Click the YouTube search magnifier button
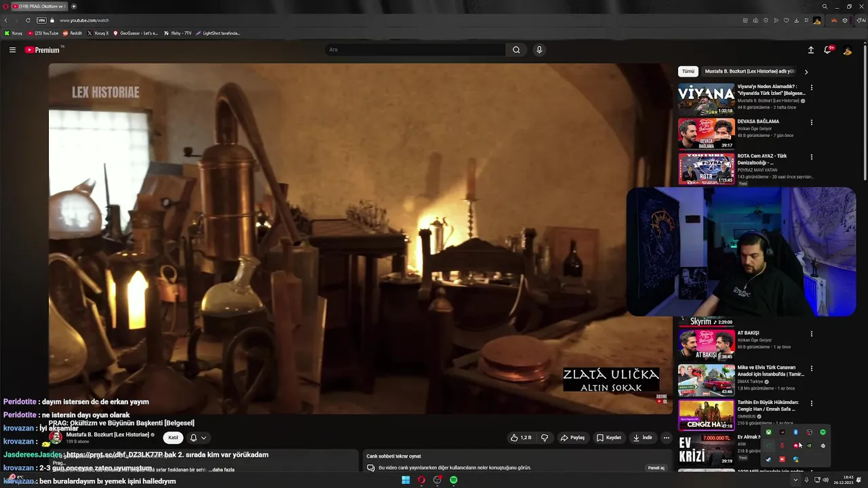Viewport: 868px width, 488px height. pyautogui.click(x=516, y=49)
